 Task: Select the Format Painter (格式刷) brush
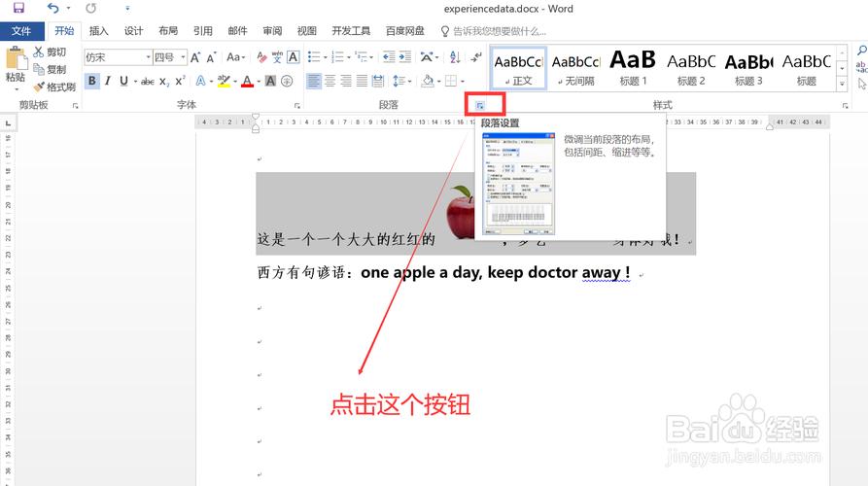point(54,87)
